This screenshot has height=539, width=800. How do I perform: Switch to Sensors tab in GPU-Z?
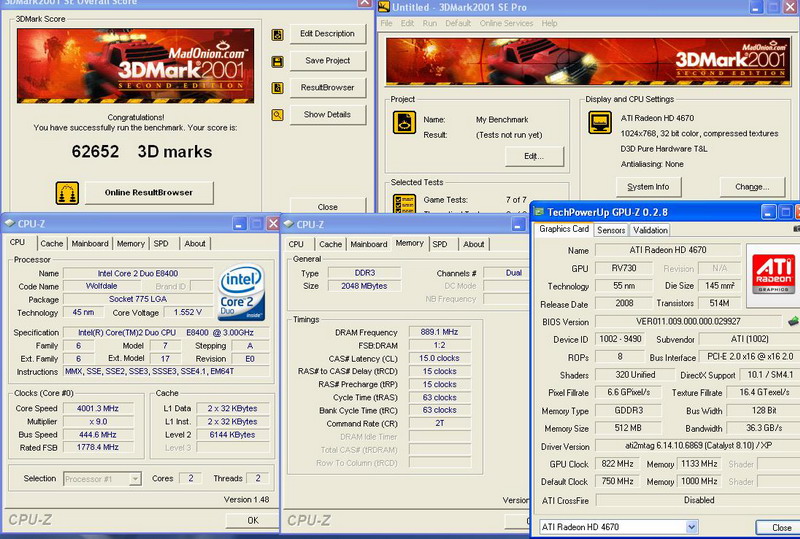[611, 230]
